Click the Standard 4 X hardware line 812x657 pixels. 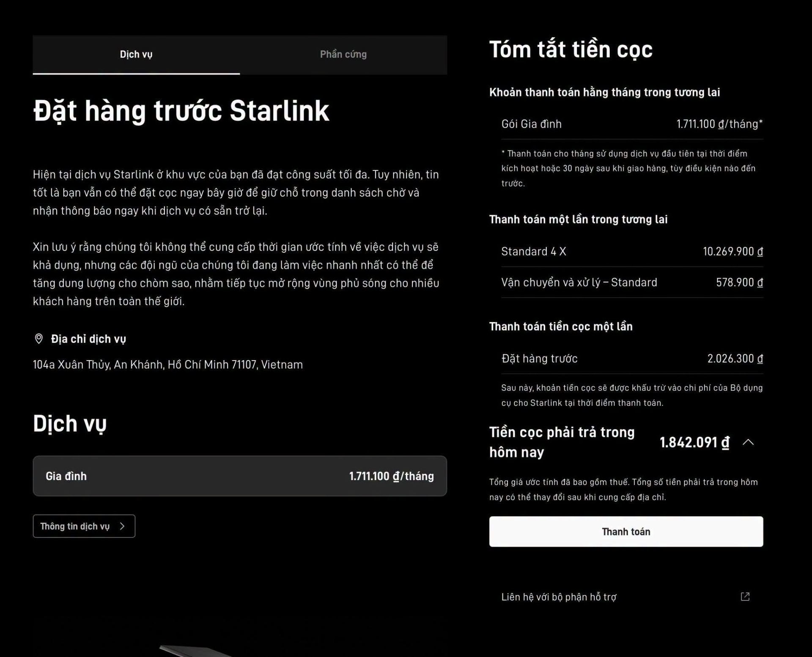click(x=632, y=252)
